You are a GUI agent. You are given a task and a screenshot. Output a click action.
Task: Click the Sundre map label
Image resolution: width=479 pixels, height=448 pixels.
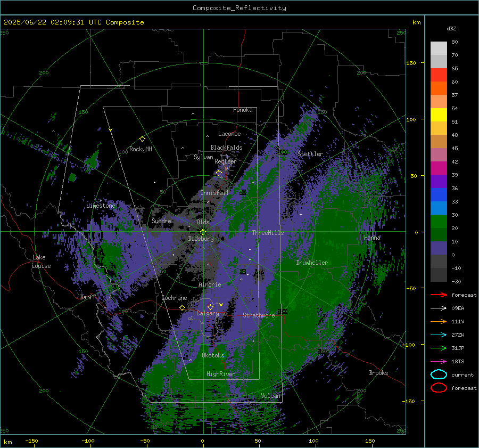click(161, 221)
